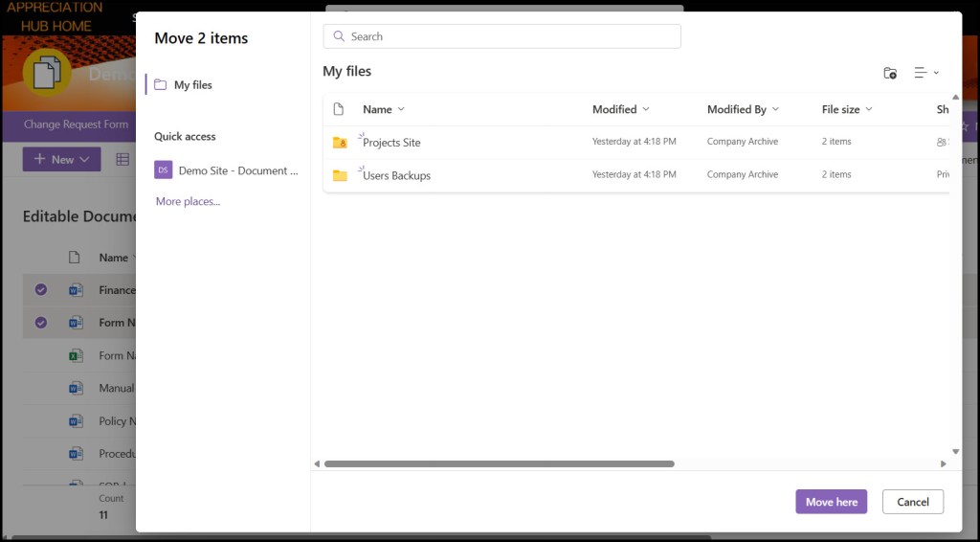Uncheck the Finance document checkmark

pos(41,289)
